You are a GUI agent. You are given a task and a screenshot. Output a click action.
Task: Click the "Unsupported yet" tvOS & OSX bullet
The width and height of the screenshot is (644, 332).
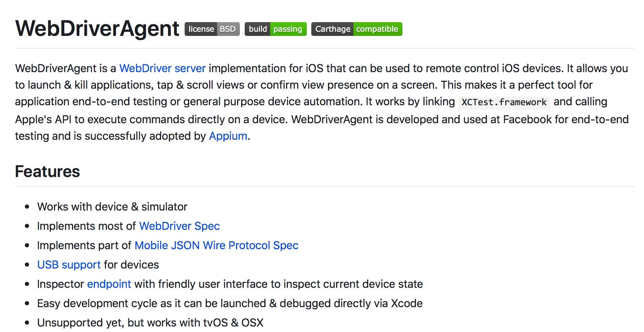tap(150, 323)
